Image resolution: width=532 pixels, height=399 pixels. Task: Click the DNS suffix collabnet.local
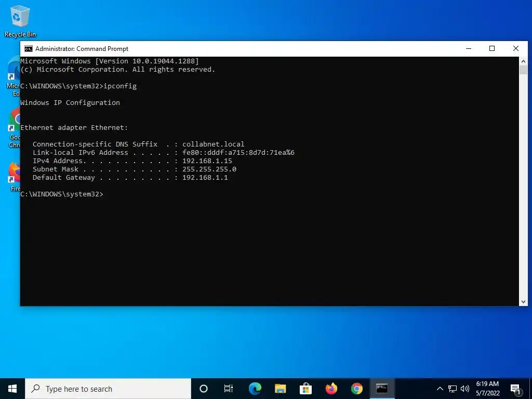pyautogui.click(x=213, y=144)
